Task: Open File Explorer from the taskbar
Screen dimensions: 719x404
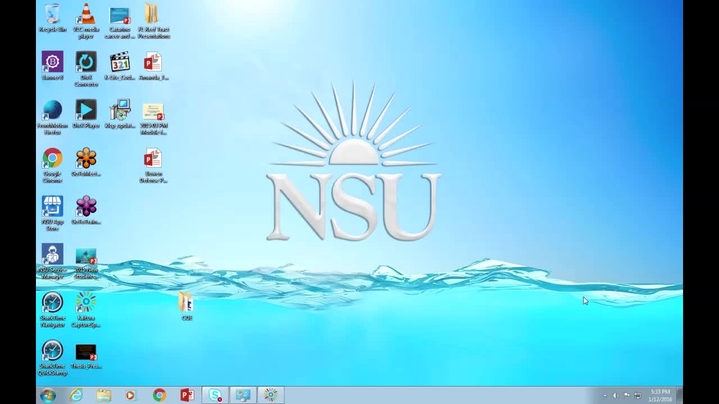Action: (x=104, y=395)
